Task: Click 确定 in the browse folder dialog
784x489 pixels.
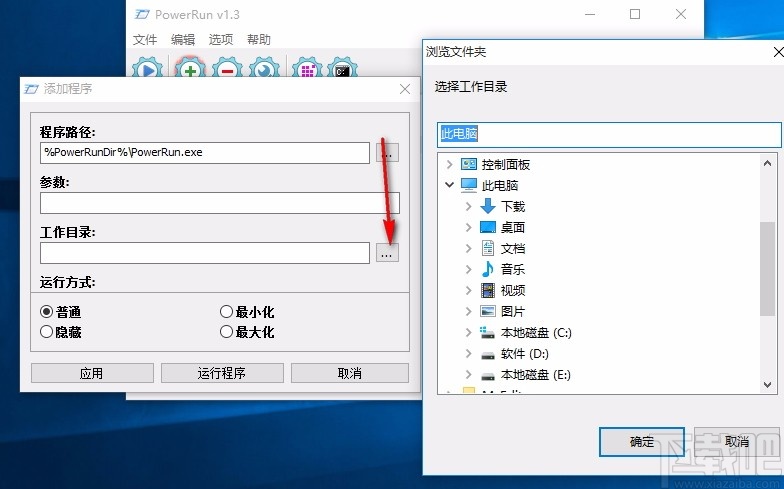Action: click(x=642, y=442)
